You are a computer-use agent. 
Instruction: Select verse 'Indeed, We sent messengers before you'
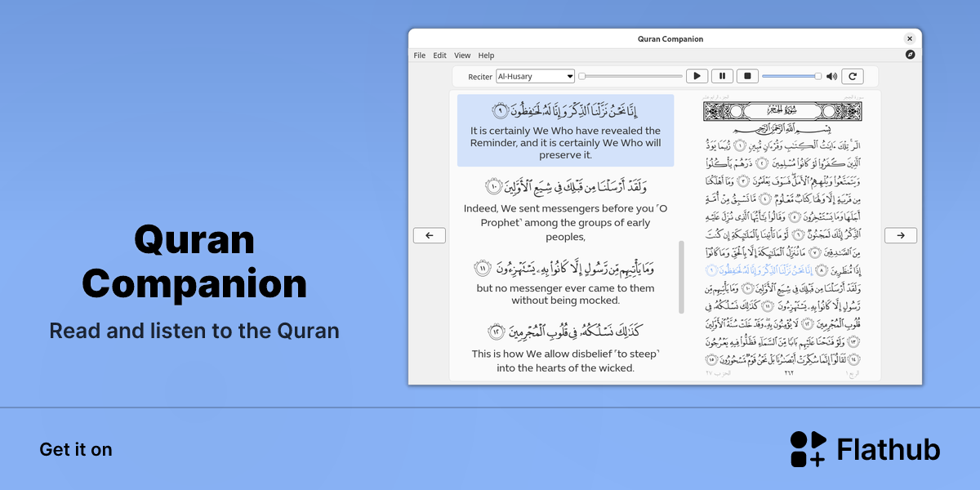pos(565,210)
